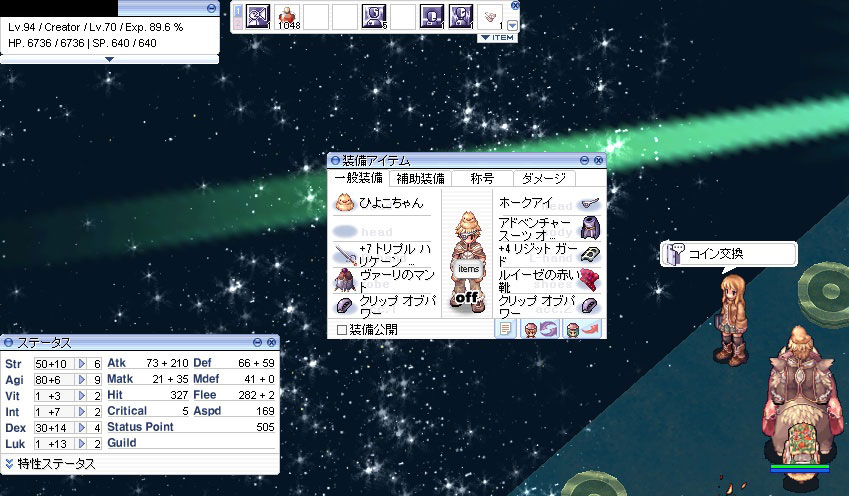Viewport: 849px width, 496px height.
Task: Open the hotbar dropdown arrow
Action: 513,25
